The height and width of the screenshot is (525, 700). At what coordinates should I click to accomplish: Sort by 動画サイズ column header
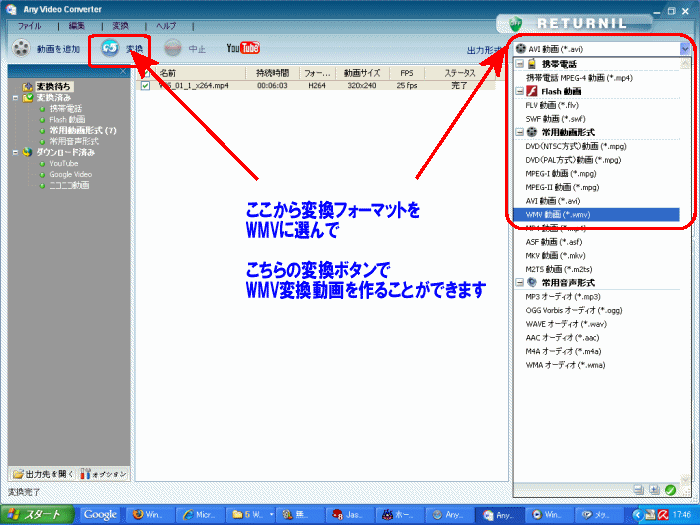(x=362, y=73)
